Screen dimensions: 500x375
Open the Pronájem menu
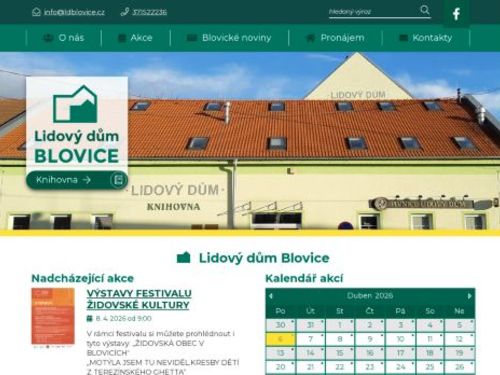click(335, 38)
